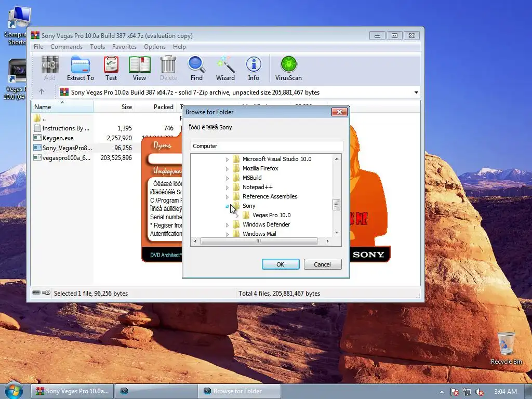Click the Notepad++ folder icon
This screenshot has width=532, height=399.
coord(236,187)
